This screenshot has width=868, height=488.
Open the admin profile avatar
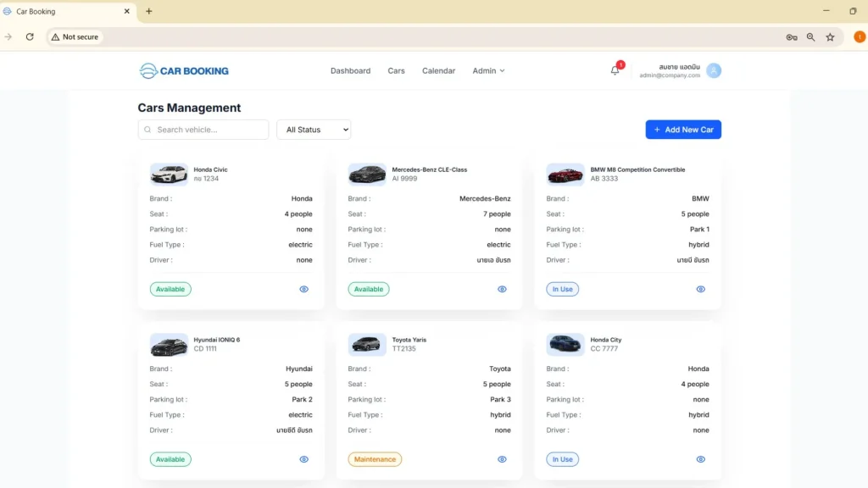714,70
